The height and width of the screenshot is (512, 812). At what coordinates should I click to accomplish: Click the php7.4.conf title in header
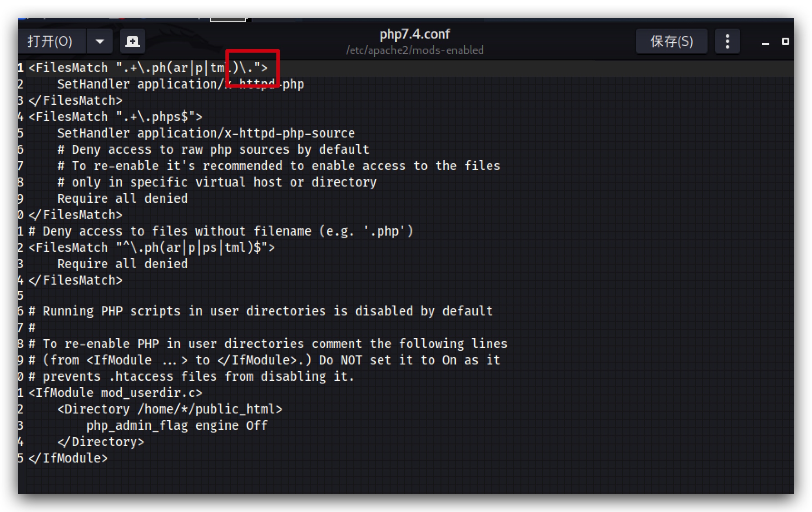(x=415, y=34)
